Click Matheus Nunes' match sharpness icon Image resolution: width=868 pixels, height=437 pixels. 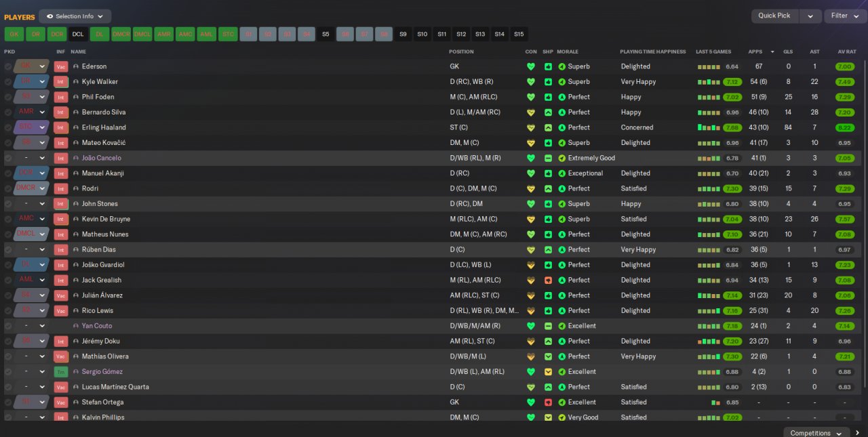548,234
